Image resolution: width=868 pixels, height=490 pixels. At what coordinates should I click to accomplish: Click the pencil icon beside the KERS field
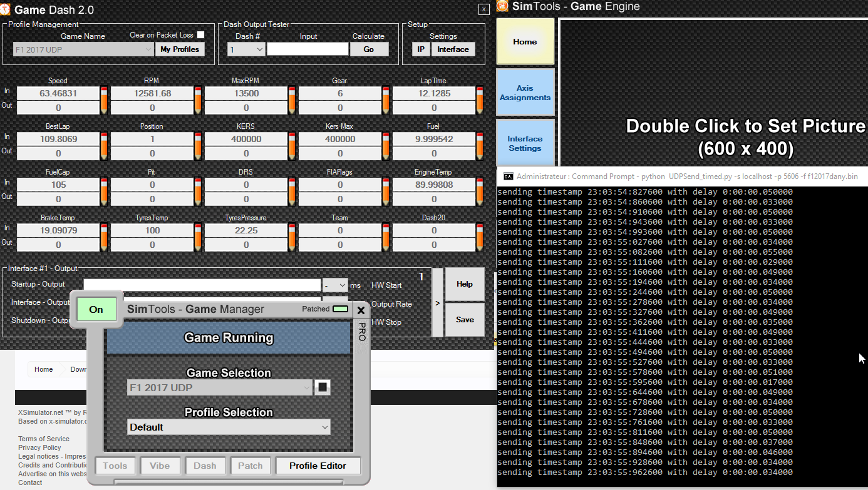(x=292, y=145)
